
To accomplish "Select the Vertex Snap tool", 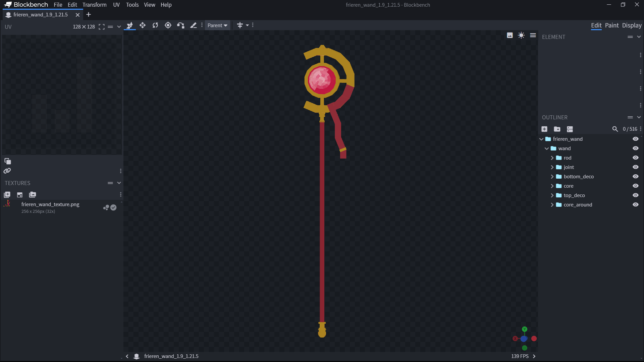I will click(181, 25).
